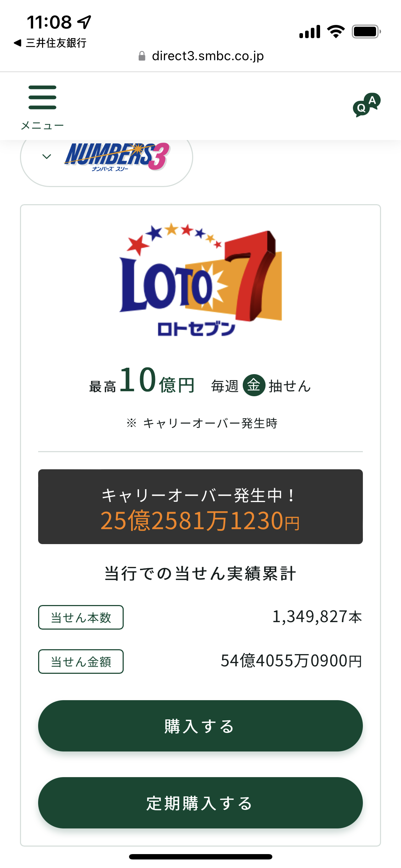Tap the back arrow to 三井住友銀行
Viewport: 401px width, 868px height.
17,43
